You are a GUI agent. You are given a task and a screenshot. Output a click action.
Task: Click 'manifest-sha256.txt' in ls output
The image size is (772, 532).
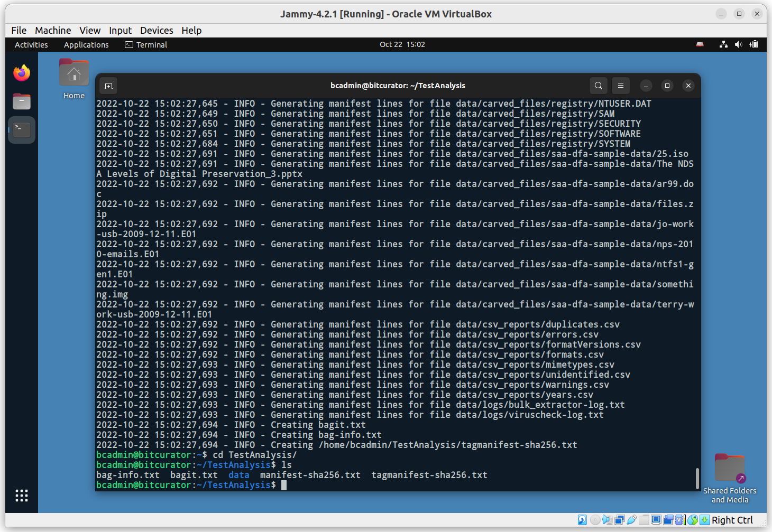click(310, 475)
